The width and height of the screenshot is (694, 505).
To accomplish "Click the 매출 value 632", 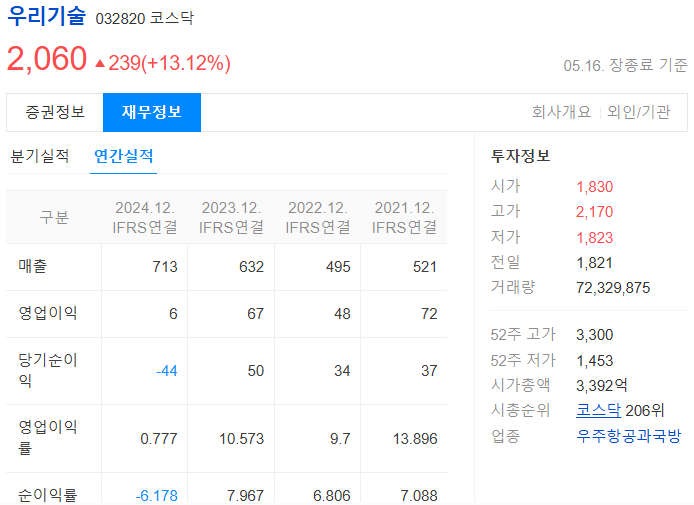I will (x=251, y=267).
